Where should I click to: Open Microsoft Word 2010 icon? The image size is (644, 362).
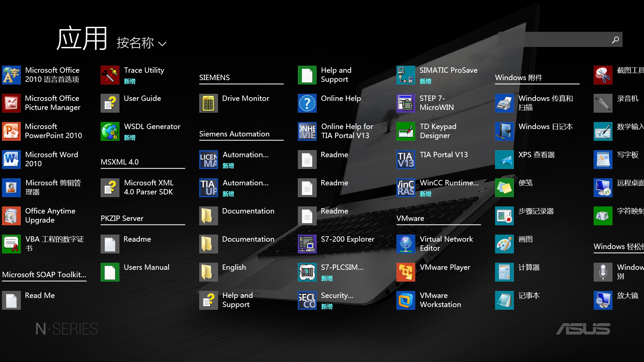click(x=11, y=160)
